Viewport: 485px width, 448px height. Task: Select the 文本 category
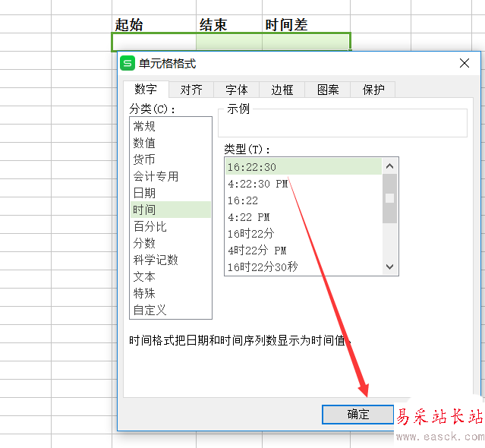[x=171, y=276]
